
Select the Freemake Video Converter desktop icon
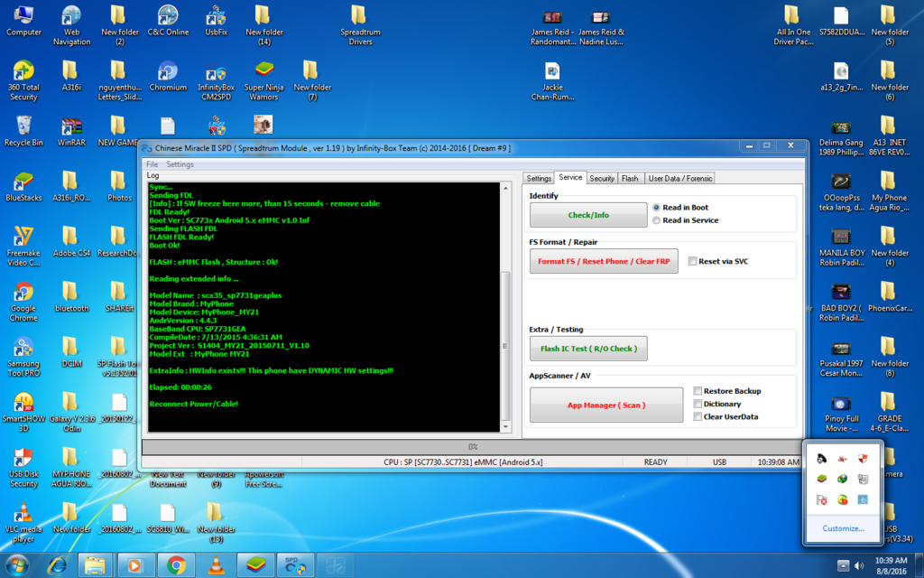click(x=23, y=247)
